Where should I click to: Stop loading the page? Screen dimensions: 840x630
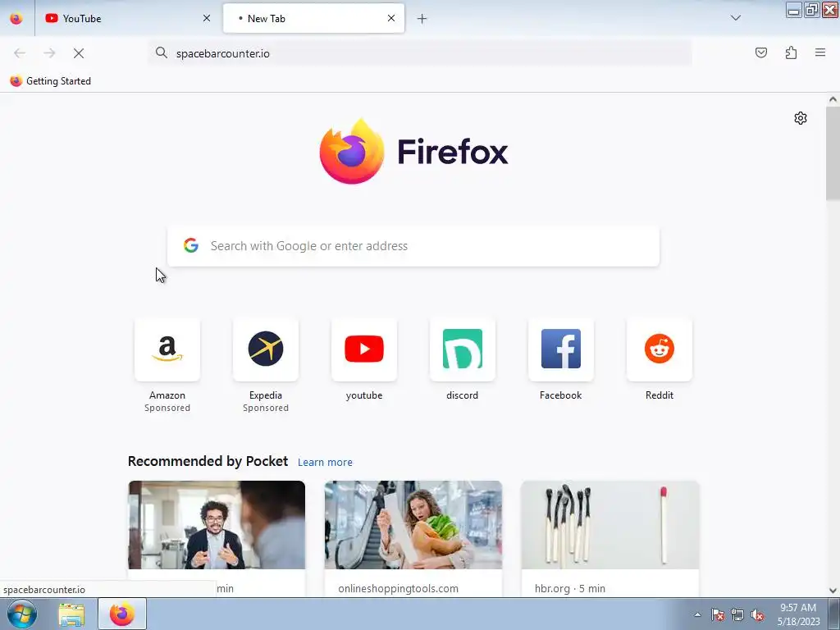click(x=79, y=53)
